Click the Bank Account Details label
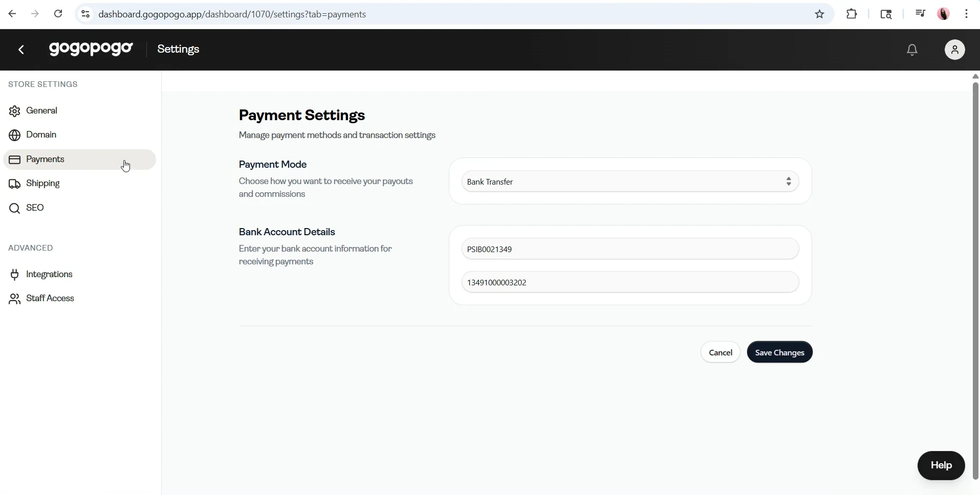Screen dimensions: 980x495 point(287,232)
